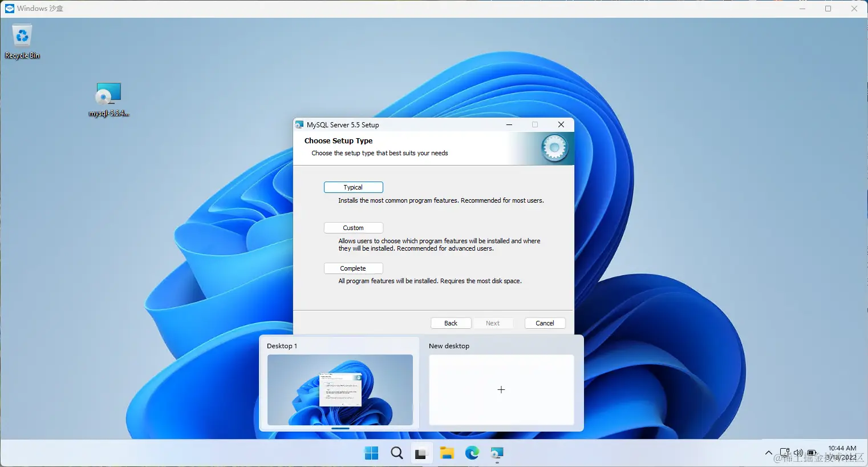Screen dimensions: 868x467
Task: Click the 'Desktop 1' label
Action: (282, 346)
